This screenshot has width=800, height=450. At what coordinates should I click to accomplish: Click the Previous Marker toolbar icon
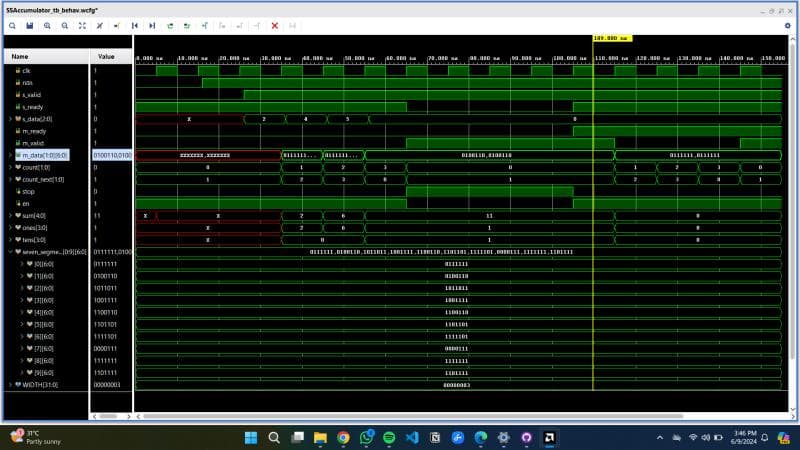coord(222,26)
